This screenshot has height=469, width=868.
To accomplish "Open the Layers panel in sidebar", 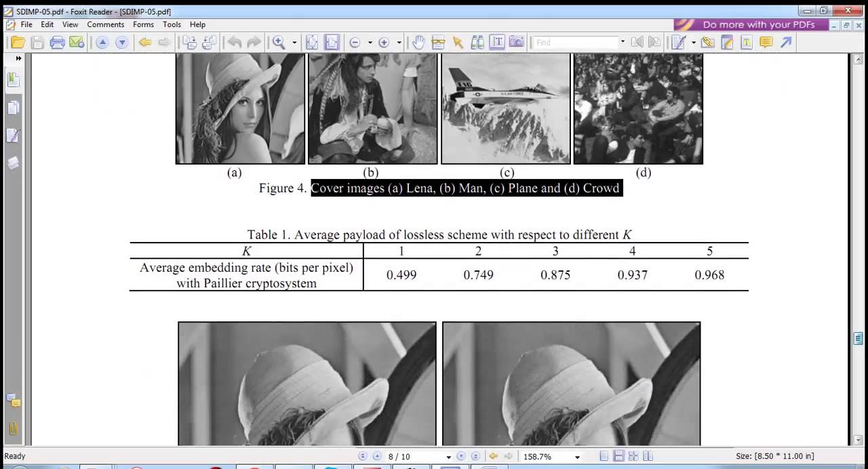I will [13, 163].
